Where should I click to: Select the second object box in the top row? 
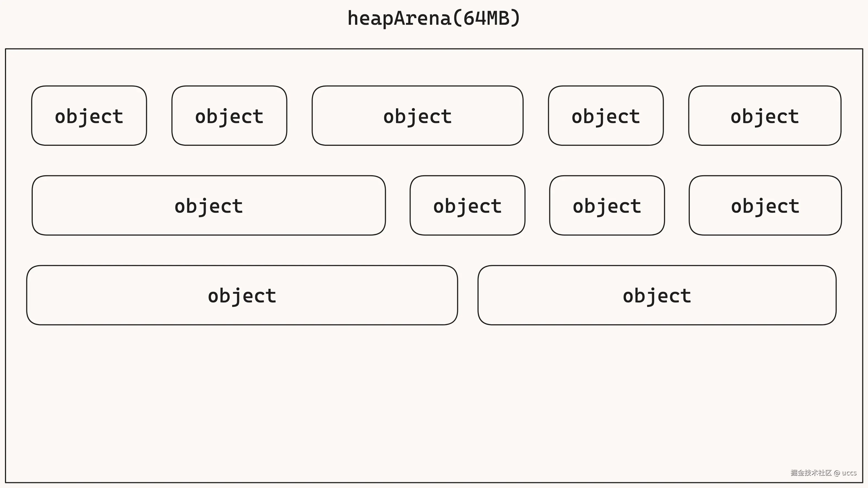(229, 116)
